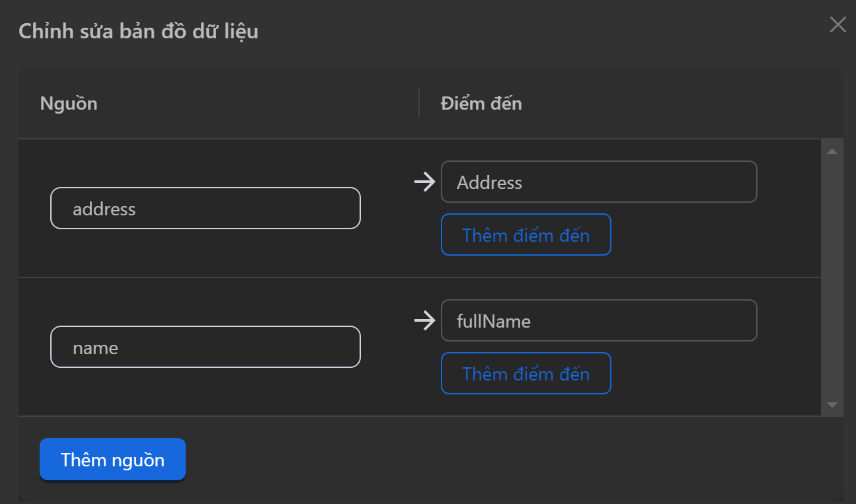Select the Address destination field
856x504 pixels.
coord(599,182)
